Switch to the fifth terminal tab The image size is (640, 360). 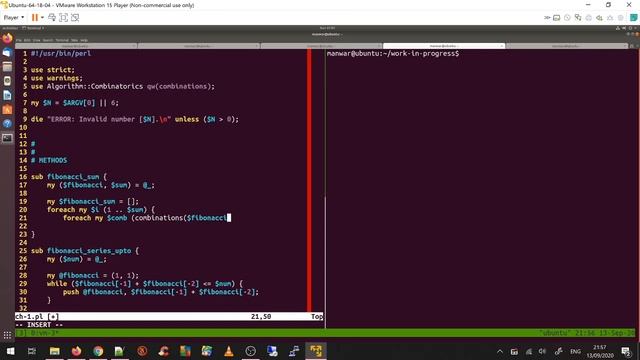(567, 46)
